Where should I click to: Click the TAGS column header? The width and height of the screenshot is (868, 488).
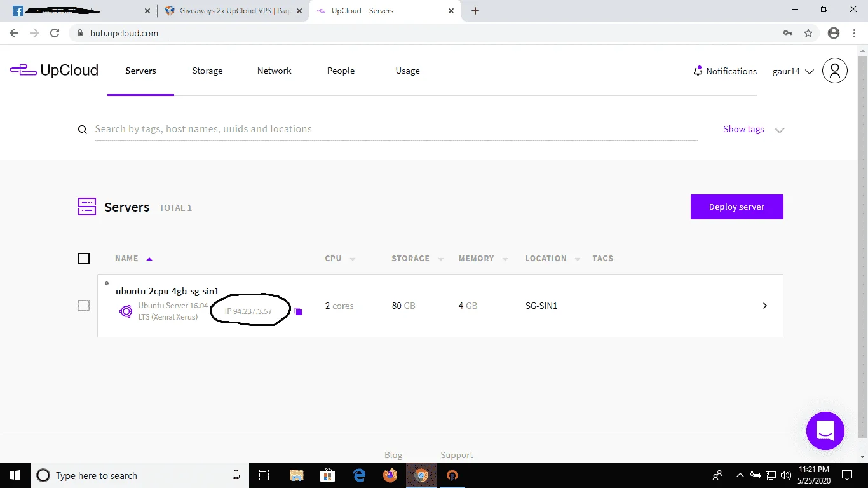[602, 259]
